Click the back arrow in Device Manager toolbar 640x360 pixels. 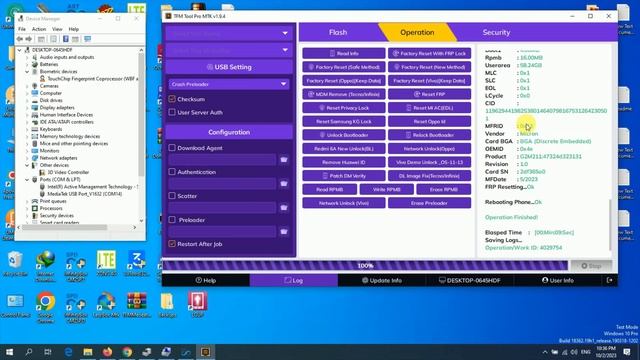(x=20, y=39)
